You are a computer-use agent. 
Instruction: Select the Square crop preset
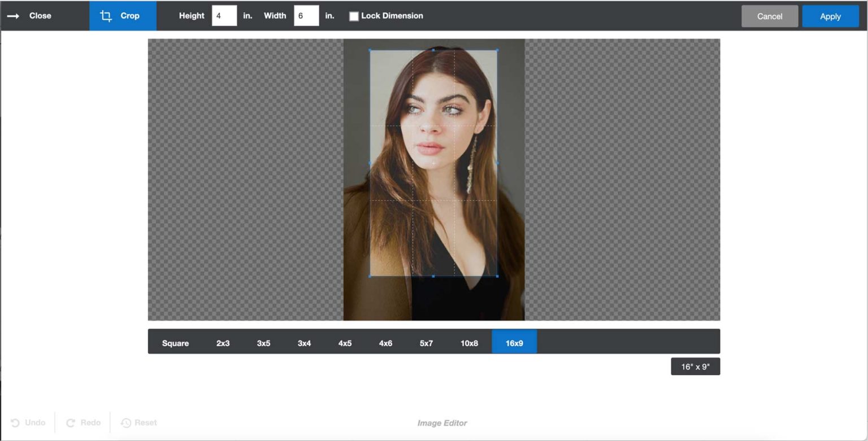coord(175,343)
